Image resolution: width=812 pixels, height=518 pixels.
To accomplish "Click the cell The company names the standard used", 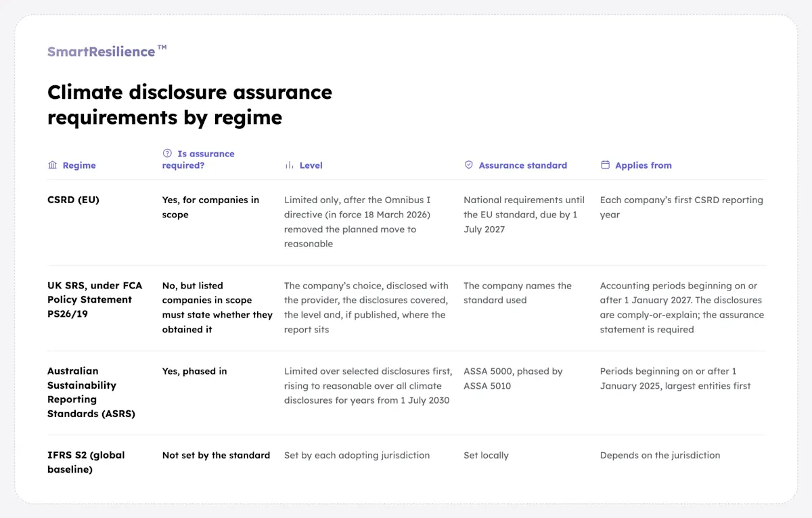I will click(518, 293).
